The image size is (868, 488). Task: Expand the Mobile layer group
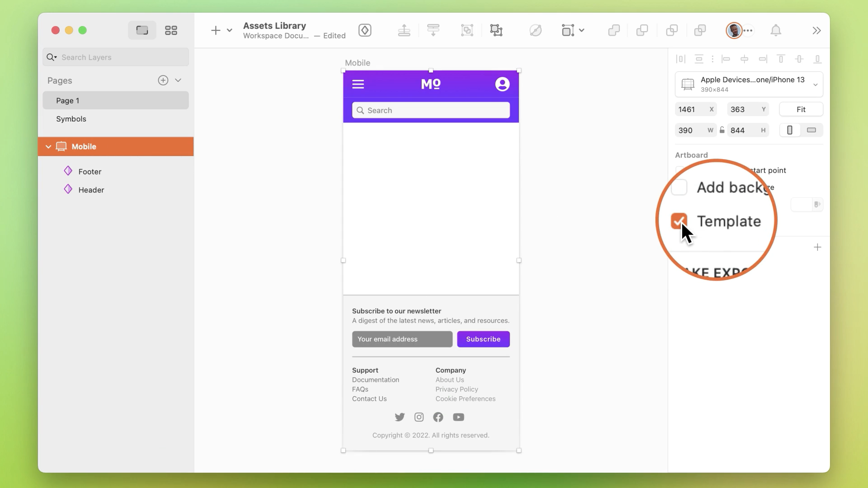coord(48,146)
